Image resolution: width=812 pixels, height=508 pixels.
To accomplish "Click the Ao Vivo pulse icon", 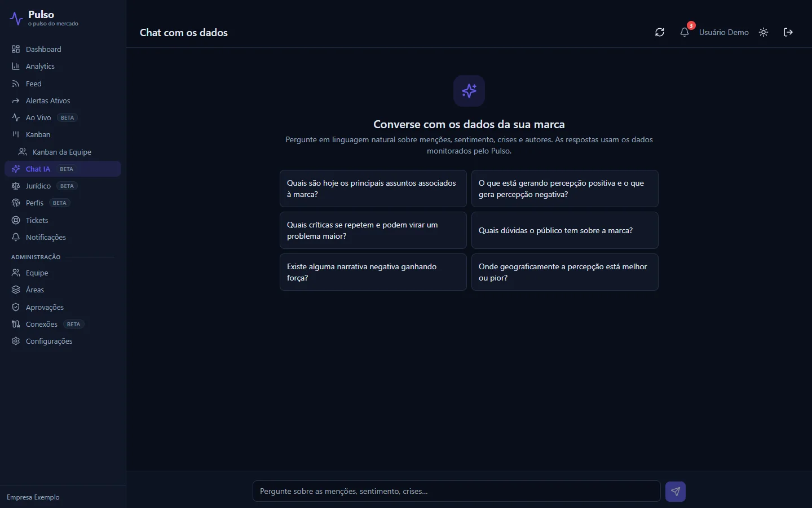I will (x=16, y=117).
